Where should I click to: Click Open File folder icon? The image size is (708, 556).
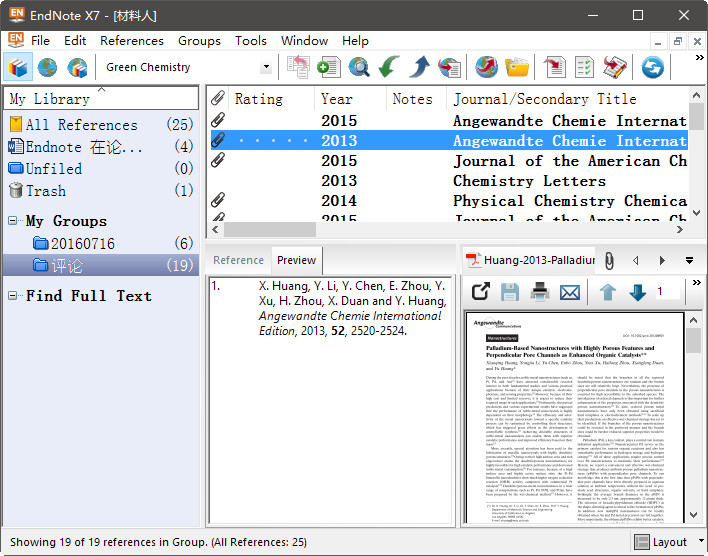[517, 67]
